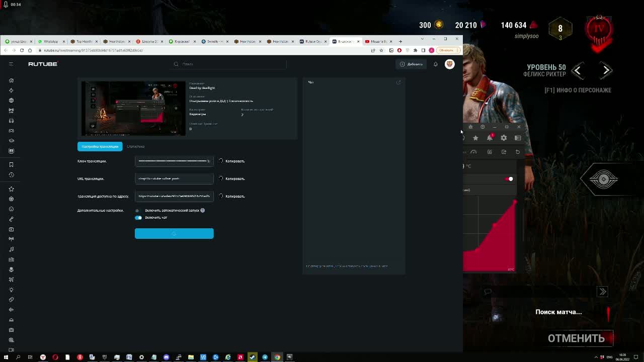Switch to the Swindle browser tab
Viewport: 644px width, 362px height.
click(x=214, y=41)
